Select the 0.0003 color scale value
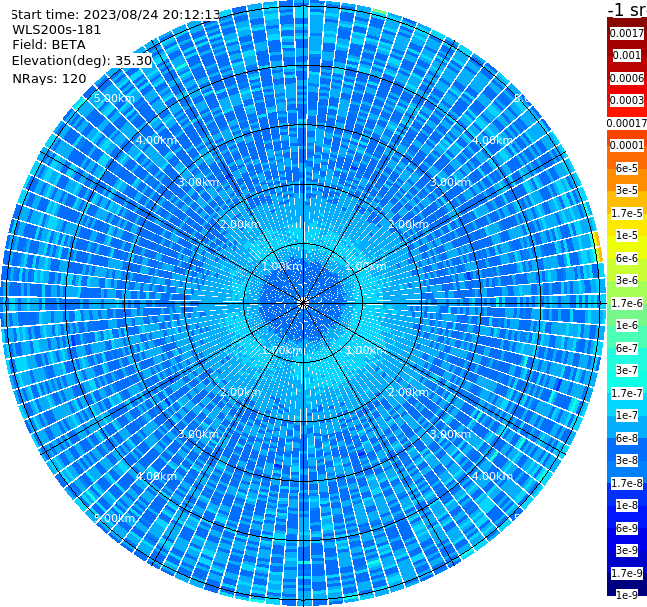Viewport: 647px width, 607px height. (627, 100)
